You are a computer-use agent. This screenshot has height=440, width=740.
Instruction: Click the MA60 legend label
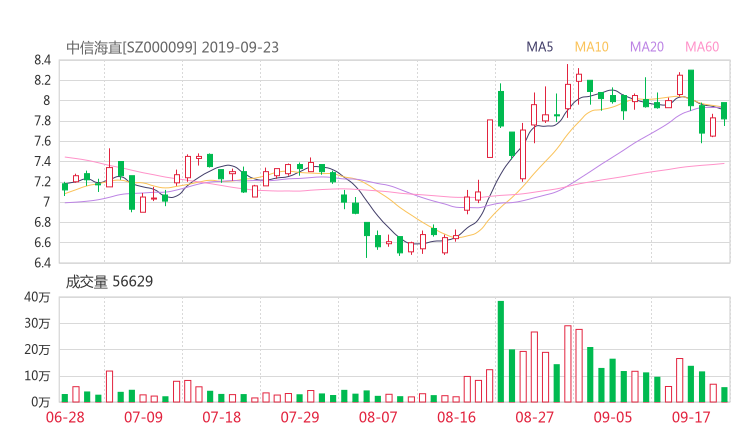pos(702,47)
